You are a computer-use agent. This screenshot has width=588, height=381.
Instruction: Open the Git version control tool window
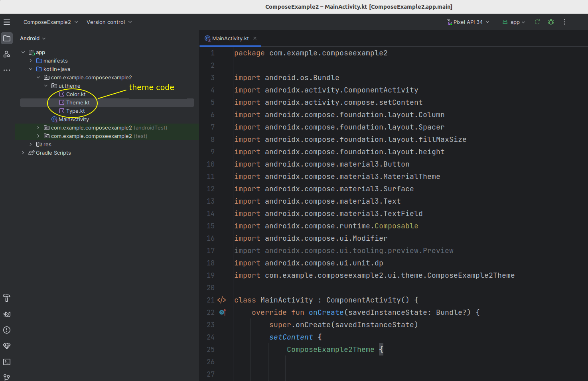coord(7,377)
